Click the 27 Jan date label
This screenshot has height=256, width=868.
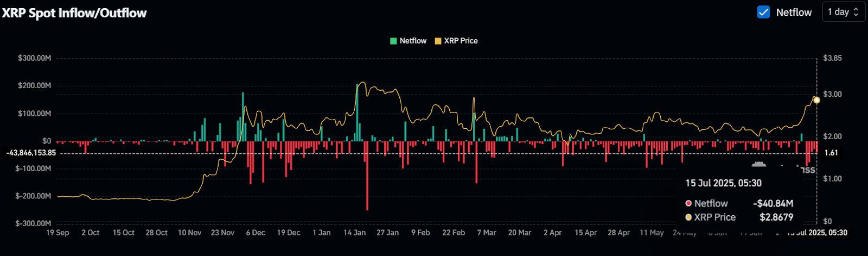(x=388, y=233)
